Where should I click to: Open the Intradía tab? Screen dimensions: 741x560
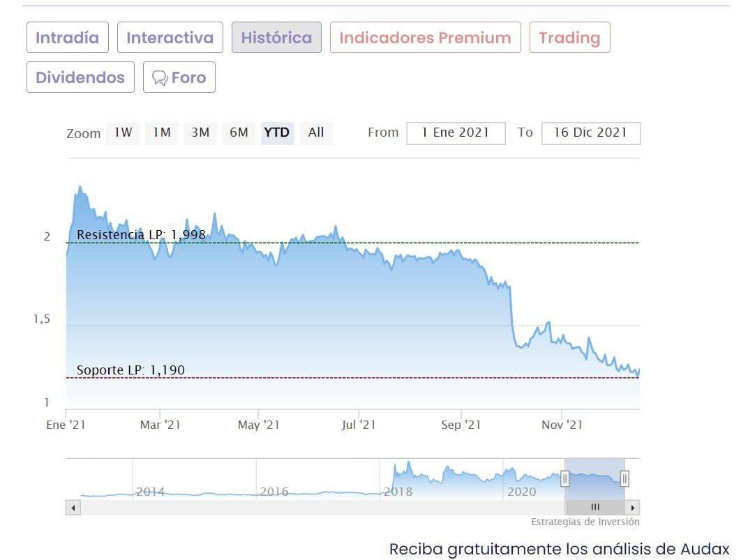68,38
